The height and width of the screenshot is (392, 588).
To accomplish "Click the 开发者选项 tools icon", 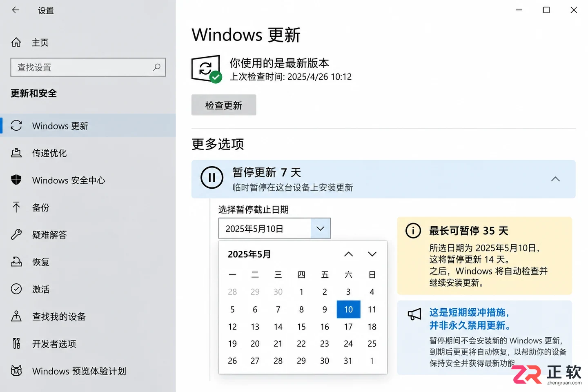I will click(16, 343).
